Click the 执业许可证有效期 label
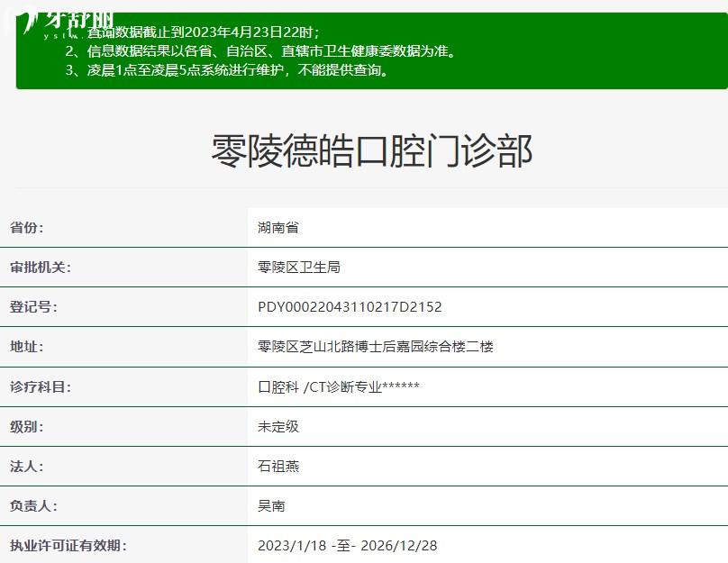Image resolution: width=728 pixels, height=563 pixels. (68, 545)
